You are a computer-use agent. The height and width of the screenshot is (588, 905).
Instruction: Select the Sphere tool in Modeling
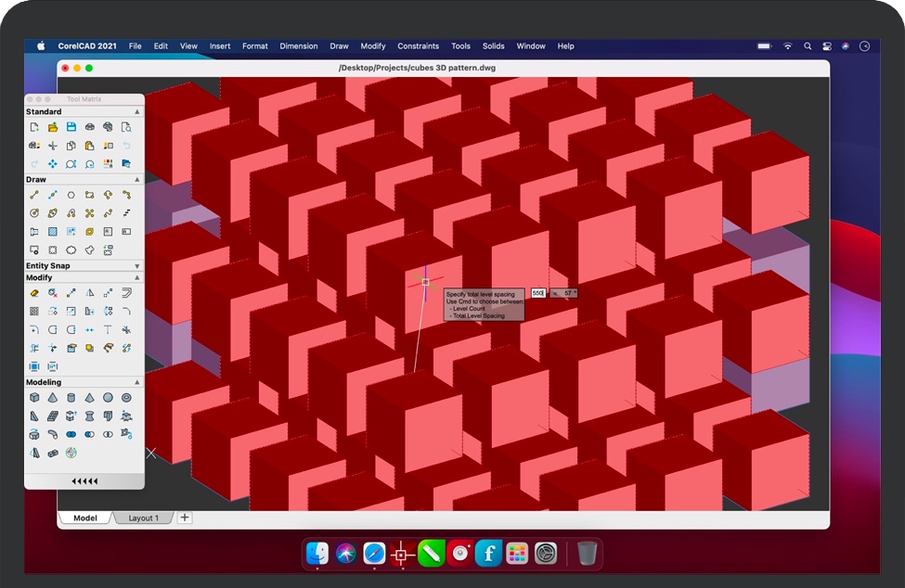pos(108,398)
